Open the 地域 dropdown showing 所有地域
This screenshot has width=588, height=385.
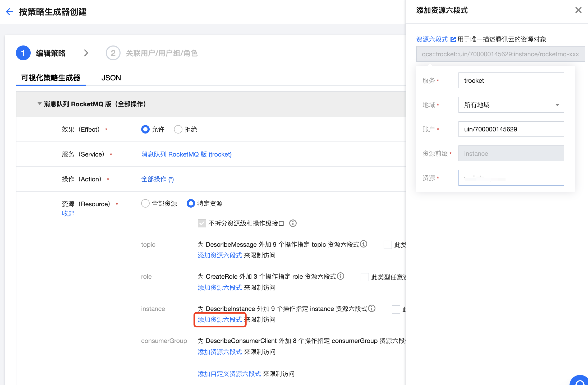[511, 105]
